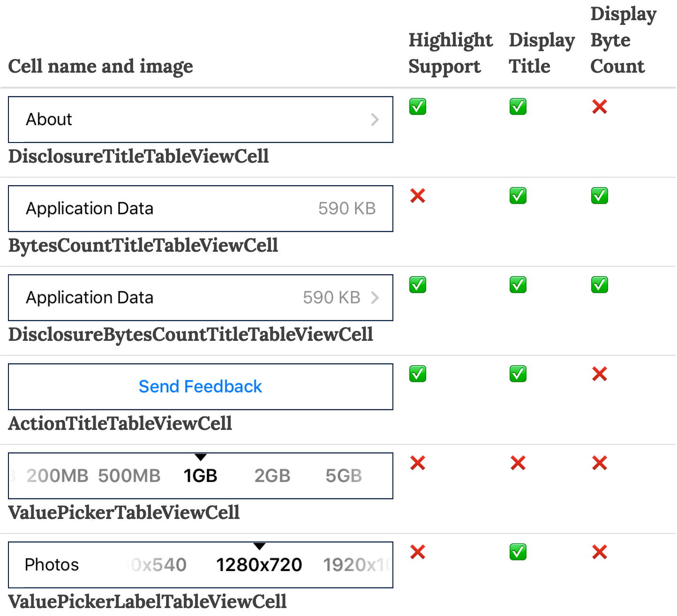Click the chevron in the DisclosureBytesCountTitleTableViewCell example
Viewport: 677px width, 616px height.
click(375, 298)
